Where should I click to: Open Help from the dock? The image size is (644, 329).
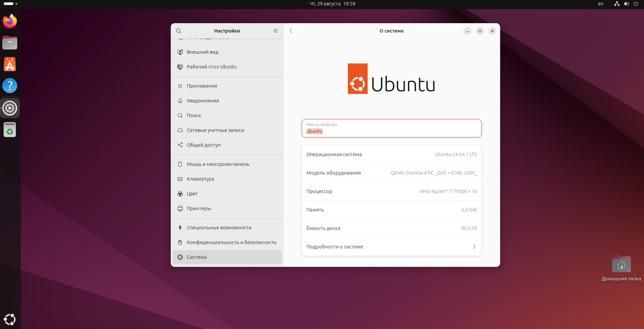click(x=9, y=86)
